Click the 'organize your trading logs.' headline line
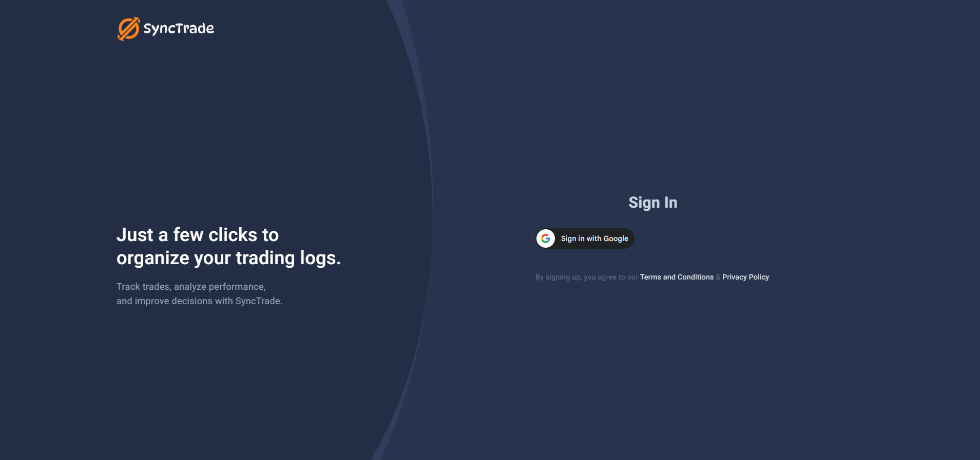Screen dimensions: 980x460 228,258
